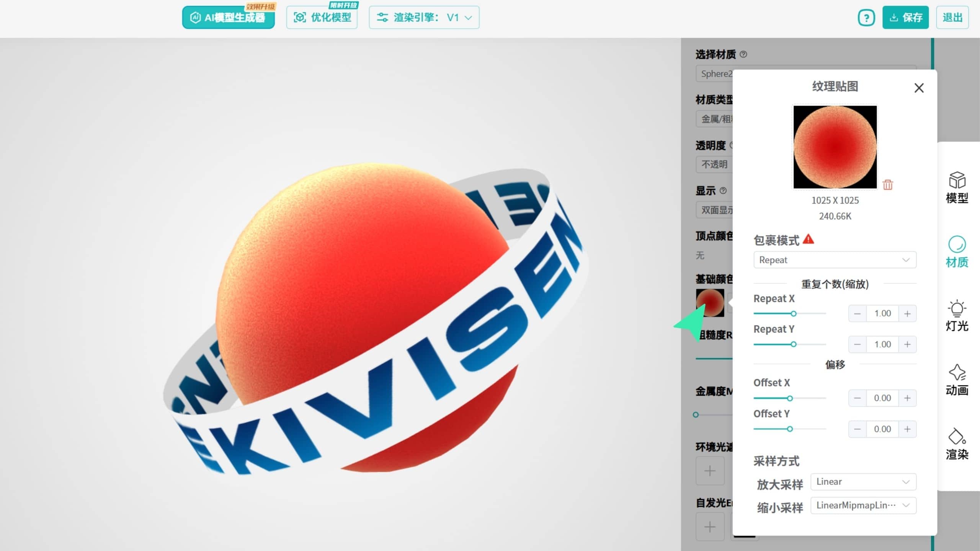Switch to the 模型 sidebar tab

tap(957, 188)
